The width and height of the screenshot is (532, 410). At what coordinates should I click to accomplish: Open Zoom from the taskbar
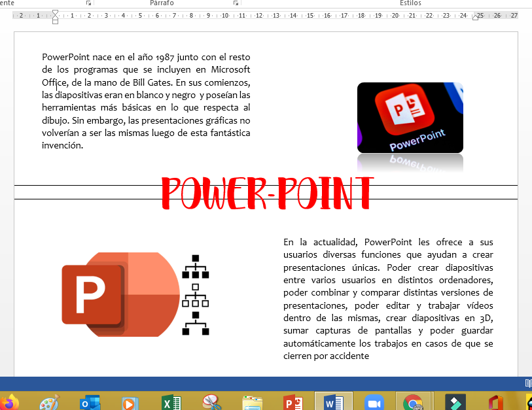pos(374,403)
